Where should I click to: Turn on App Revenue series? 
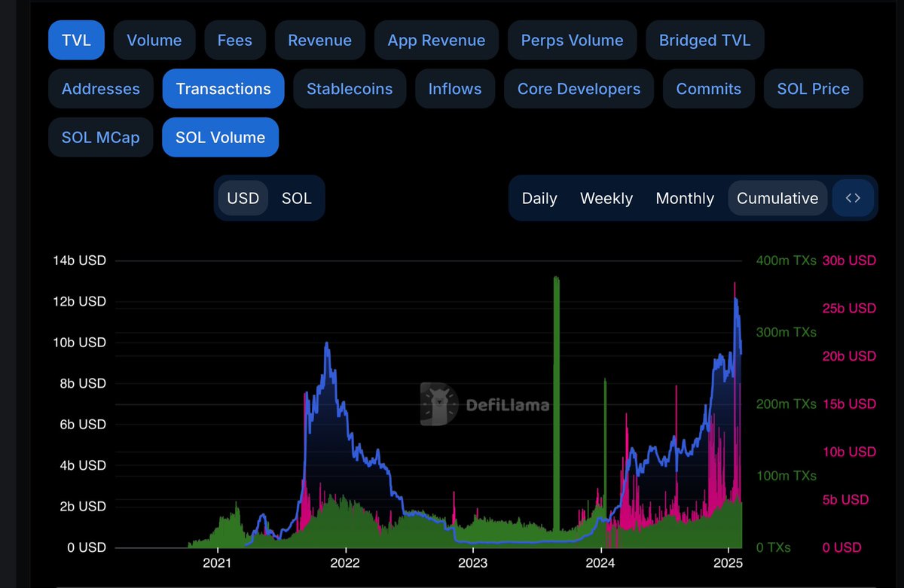[436, 41]
